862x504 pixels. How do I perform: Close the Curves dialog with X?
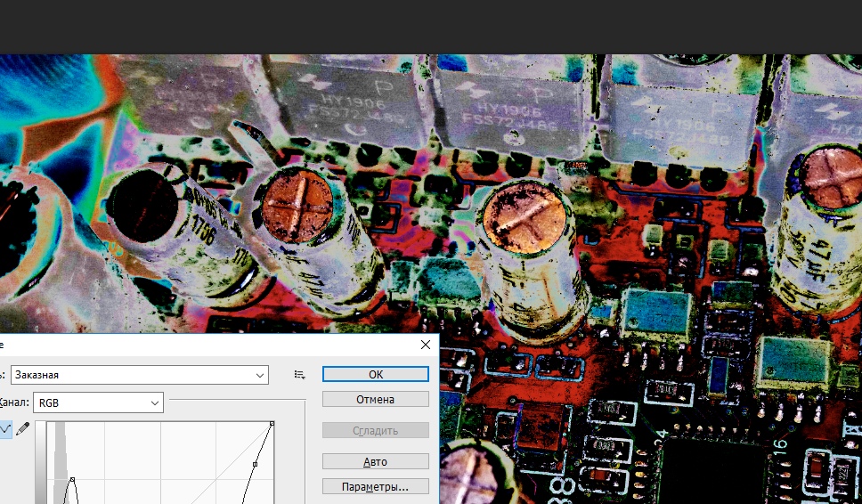pos(426,345)
